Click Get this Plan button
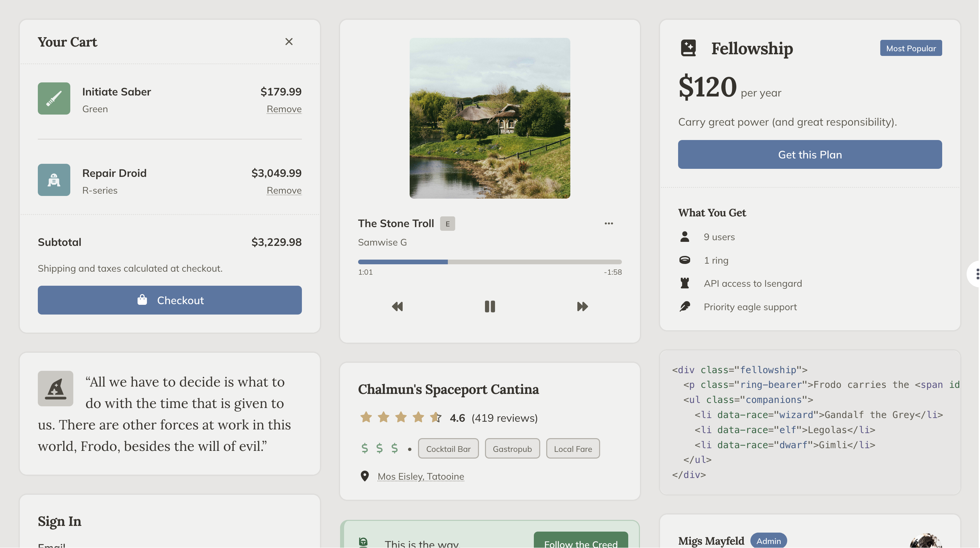Screen dimensions: 980x548 tap(810, 155)
